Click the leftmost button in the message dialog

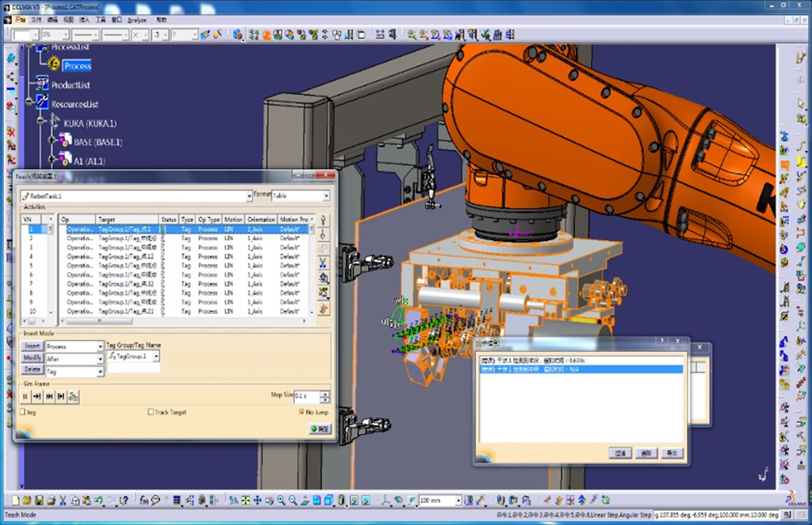(620, 454)
